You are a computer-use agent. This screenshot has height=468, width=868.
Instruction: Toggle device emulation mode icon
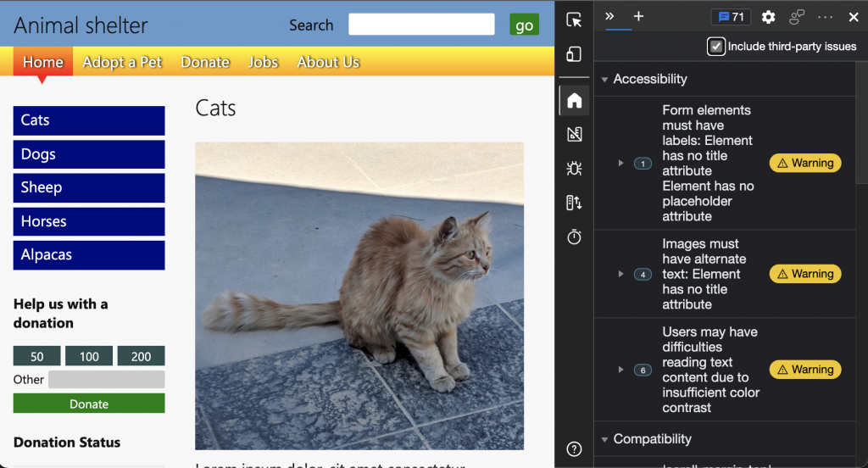(574, 54)
